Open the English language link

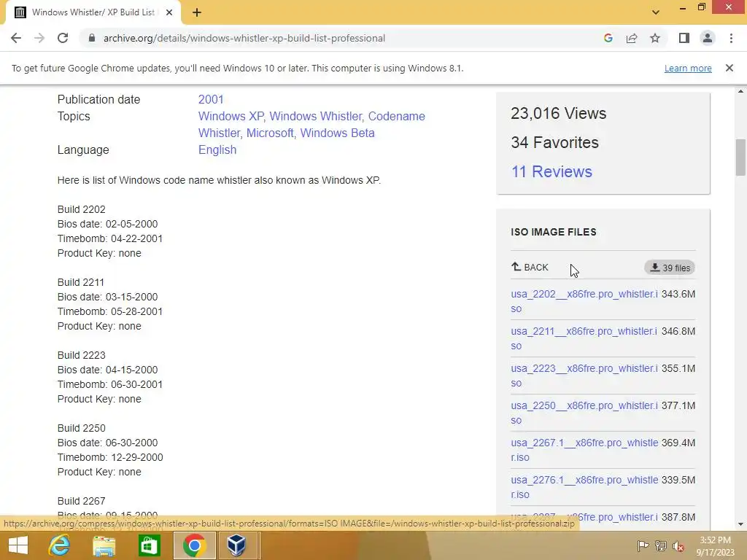click(217, 149)
